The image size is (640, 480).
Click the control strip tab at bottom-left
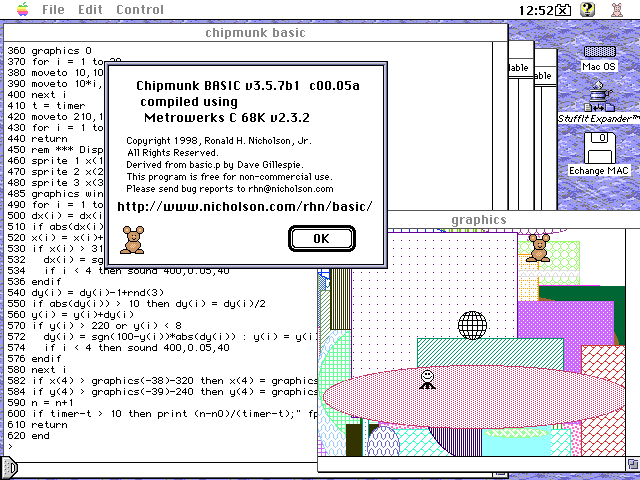tap(9, 469)
